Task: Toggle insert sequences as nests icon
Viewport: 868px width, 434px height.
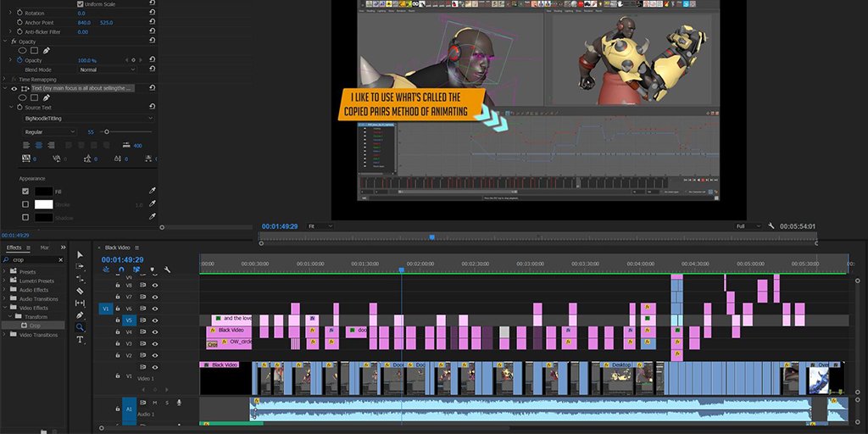Action: click(106, 270)
